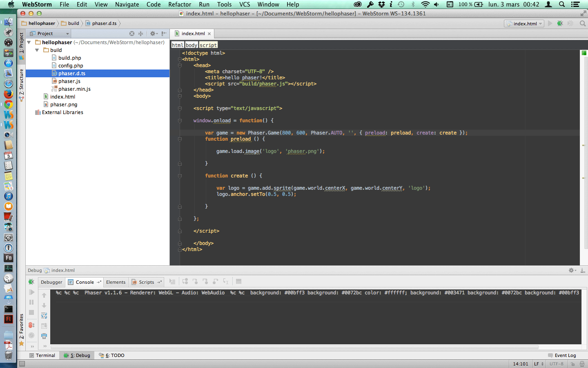Click Force Step Into icon in debug toolbar

[205, 282]
